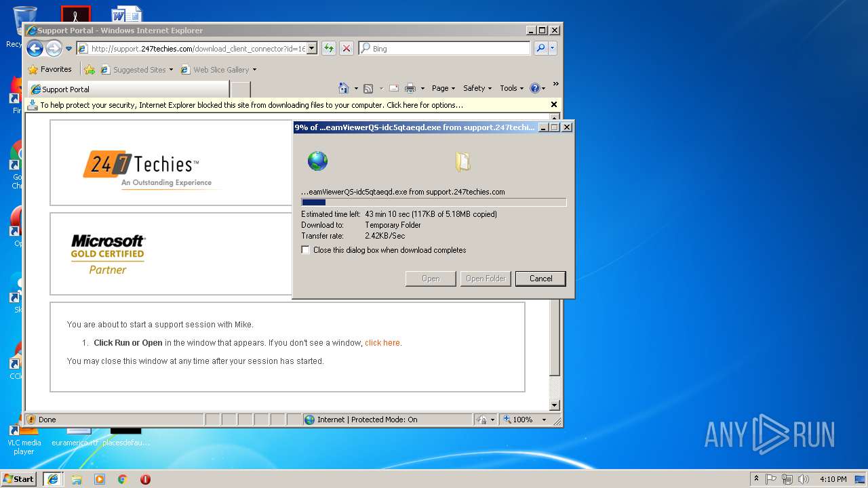Select the Word document desktop icon
Viewport: 868px width, 488px height.
click(x=126, y=14)
